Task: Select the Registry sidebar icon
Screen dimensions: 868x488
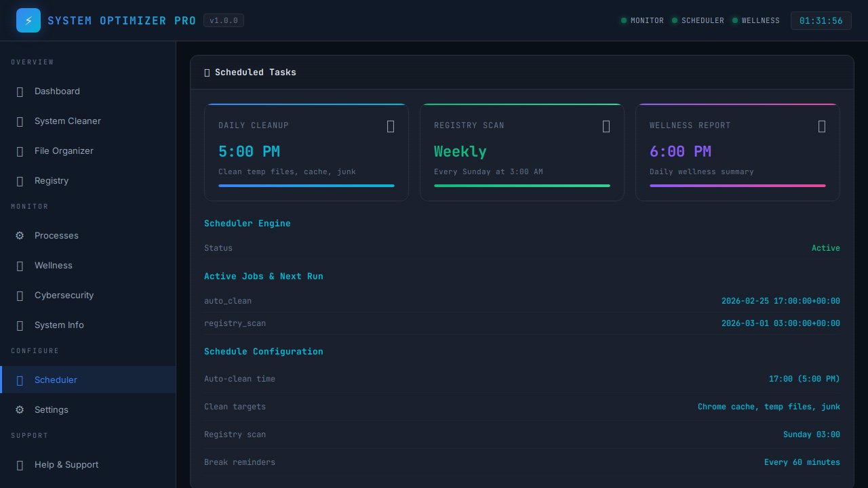Action: (x=20, y=181)
